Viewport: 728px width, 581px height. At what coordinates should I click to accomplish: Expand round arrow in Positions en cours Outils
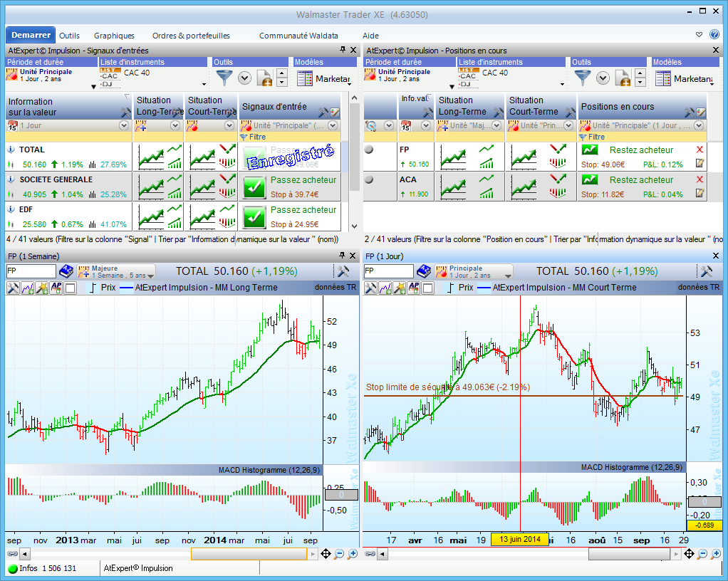coord(603,78)
